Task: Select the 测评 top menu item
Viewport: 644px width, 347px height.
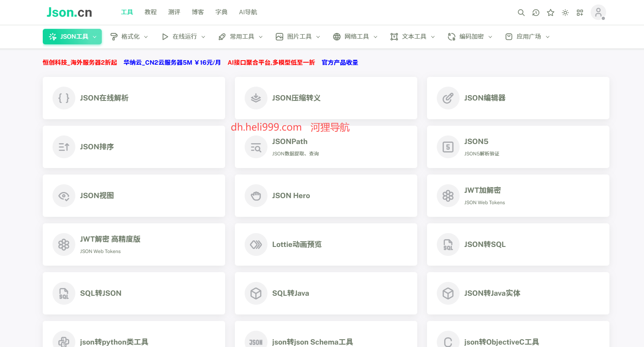Action: (174, 12)
